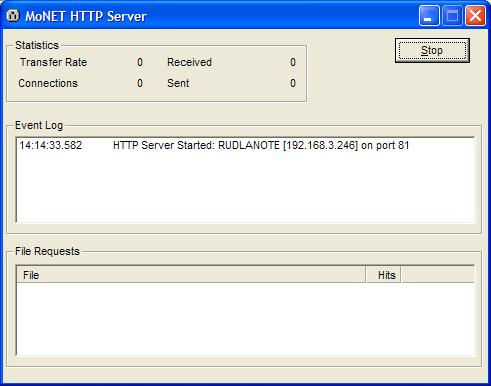Click the 14:14:33.582 timestamp

51,145
